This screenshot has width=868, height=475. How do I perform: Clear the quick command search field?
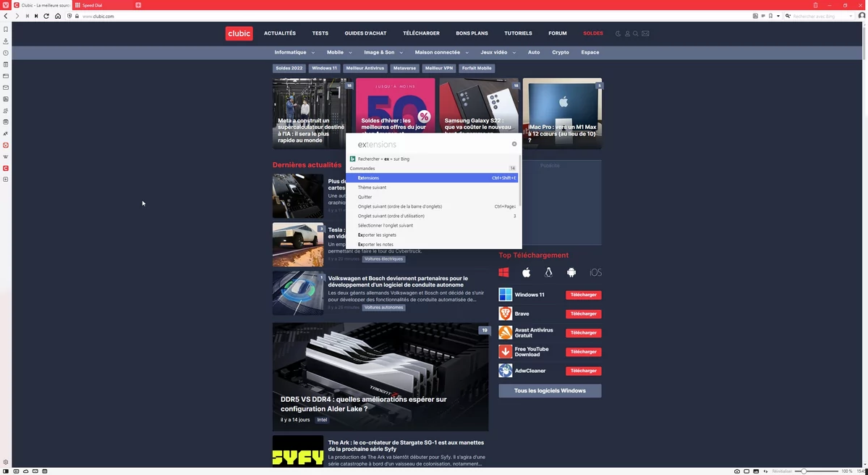click(514, 144)
